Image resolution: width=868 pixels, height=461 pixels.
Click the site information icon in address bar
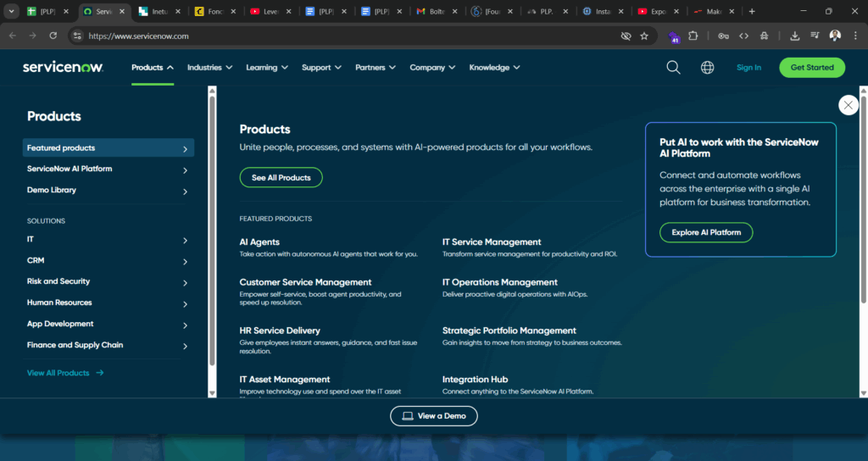pos(77,36)
